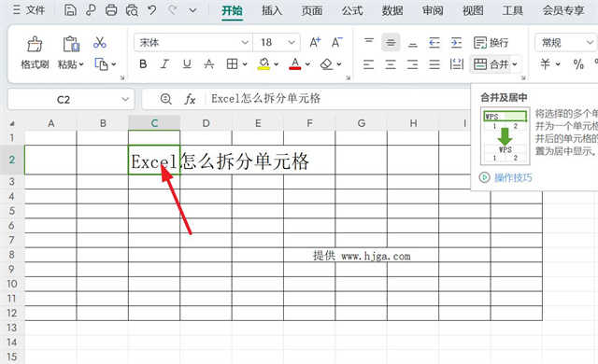Click the 格式刷 format painter
Screen dimensions: 598x364
tap(35, 53)
